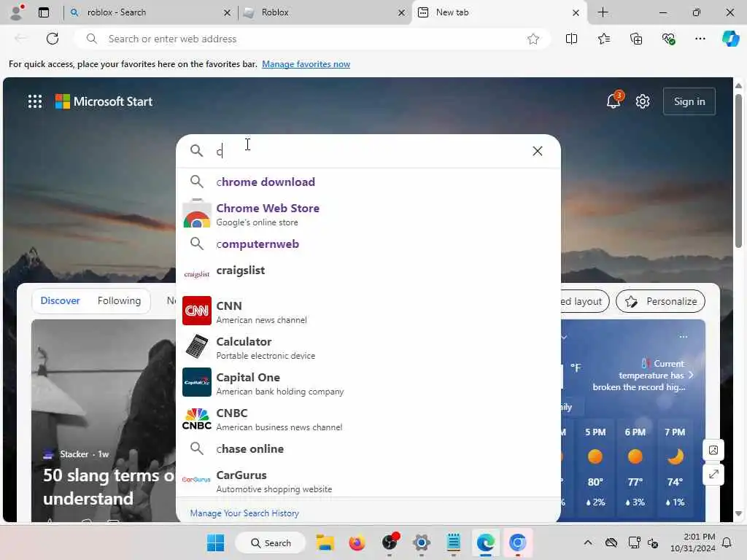The width and height of the screenshot is (747, 560).
Task: Open a new tab with plus button
Action: [x=603, y=12]
